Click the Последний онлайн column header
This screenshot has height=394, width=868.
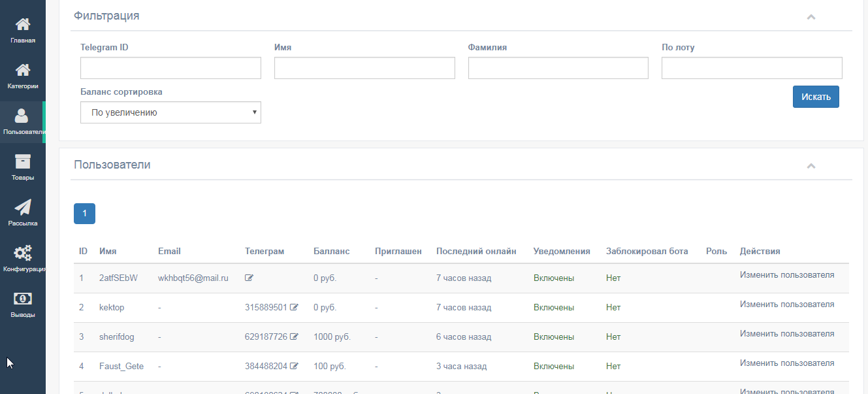tap(476, 251)
